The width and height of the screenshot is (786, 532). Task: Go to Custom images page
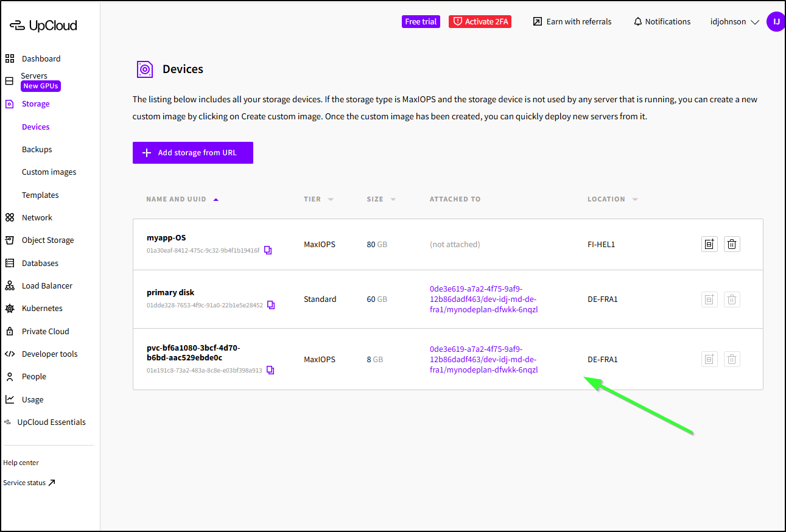coord(49,172)
